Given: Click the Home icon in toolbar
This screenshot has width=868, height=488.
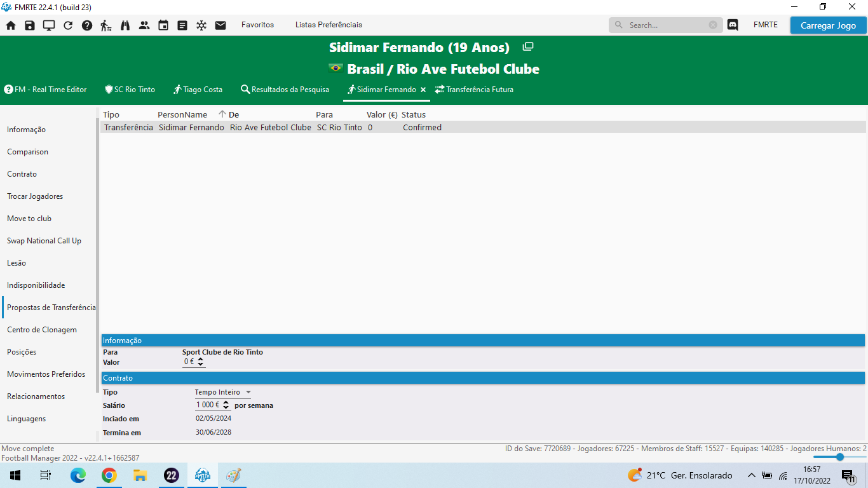Looking at the screenshot, I should pyautogui.click(x=11, y=25).
